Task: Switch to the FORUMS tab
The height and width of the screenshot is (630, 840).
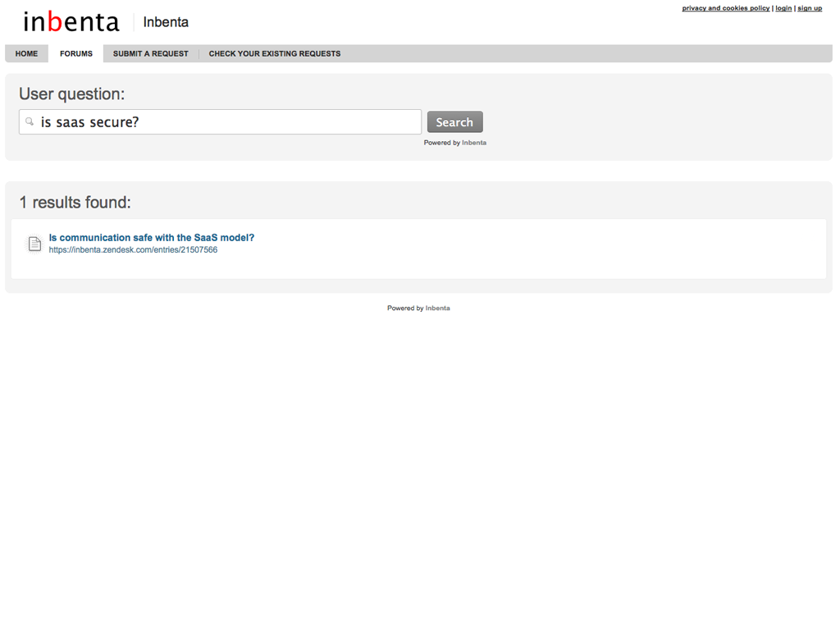Action: 76,54
